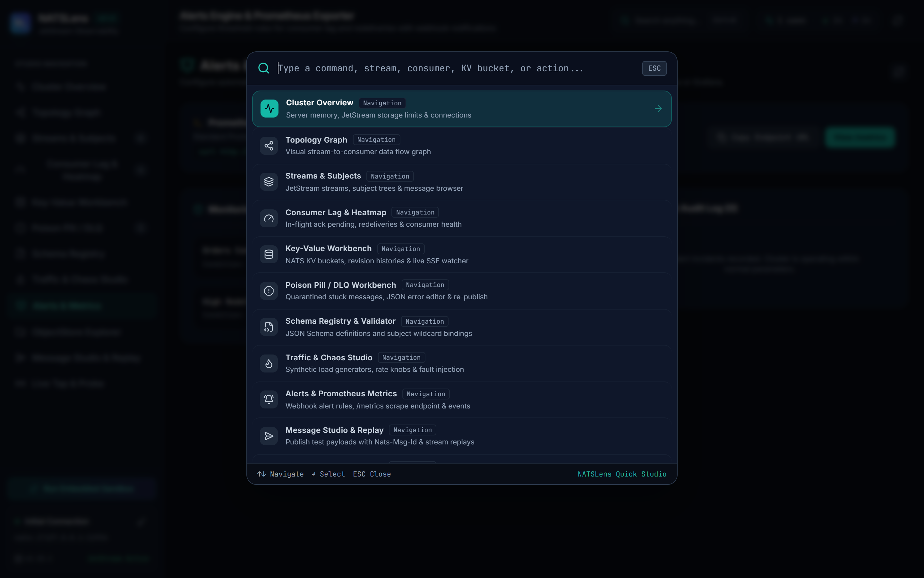Click the Alerts & Prometheus bell icon
Screen dimensions: 924x578
pyautogui.click(x=269, y=399)
